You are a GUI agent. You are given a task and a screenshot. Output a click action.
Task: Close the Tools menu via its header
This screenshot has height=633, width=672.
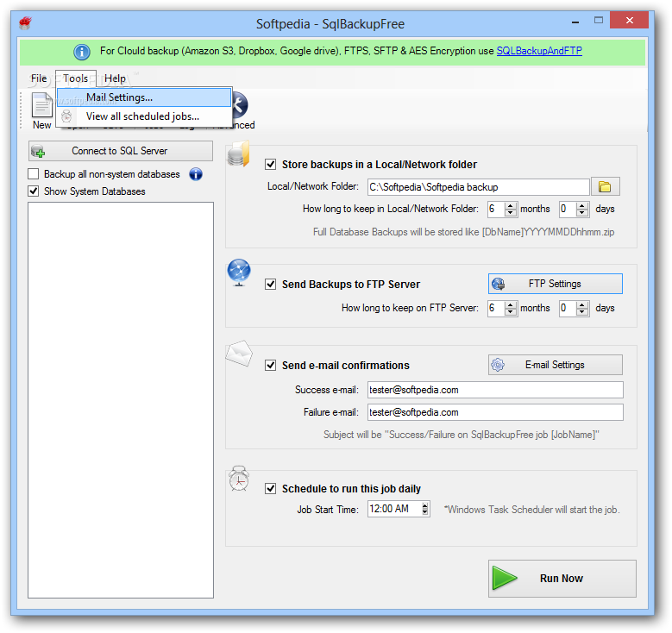point(76,78)
